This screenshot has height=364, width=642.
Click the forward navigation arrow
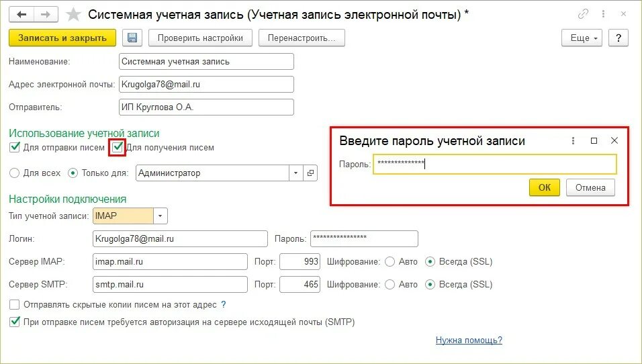[x=46, y=14]
